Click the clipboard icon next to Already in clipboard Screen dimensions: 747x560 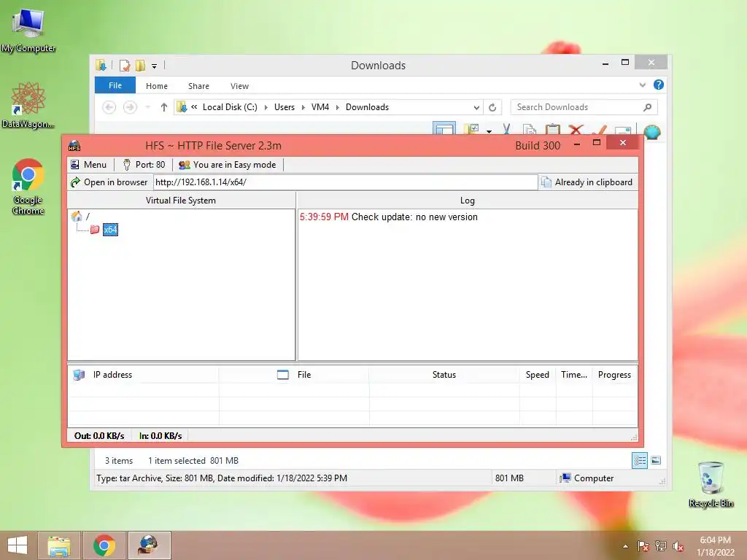coord(546,182)
